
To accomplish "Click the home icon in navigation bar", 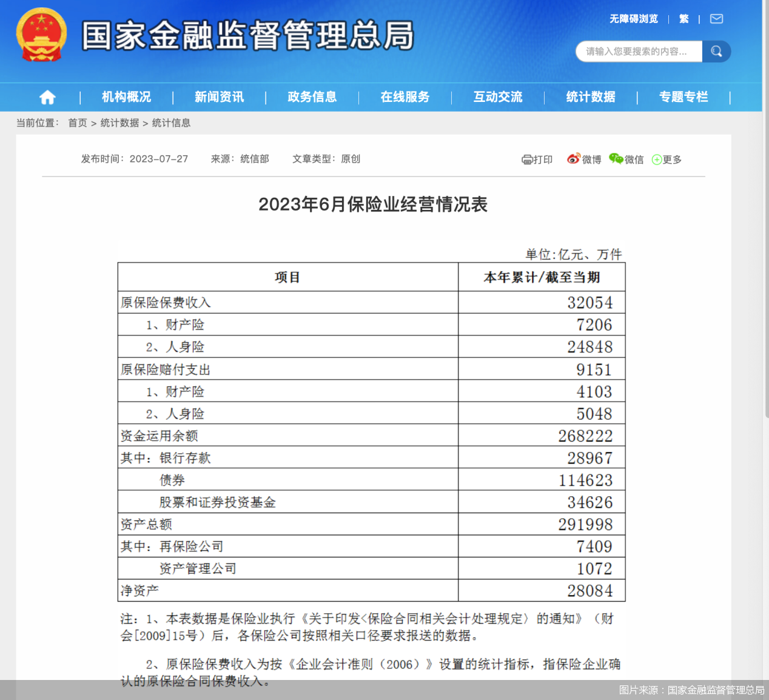I will click(47, 97).
